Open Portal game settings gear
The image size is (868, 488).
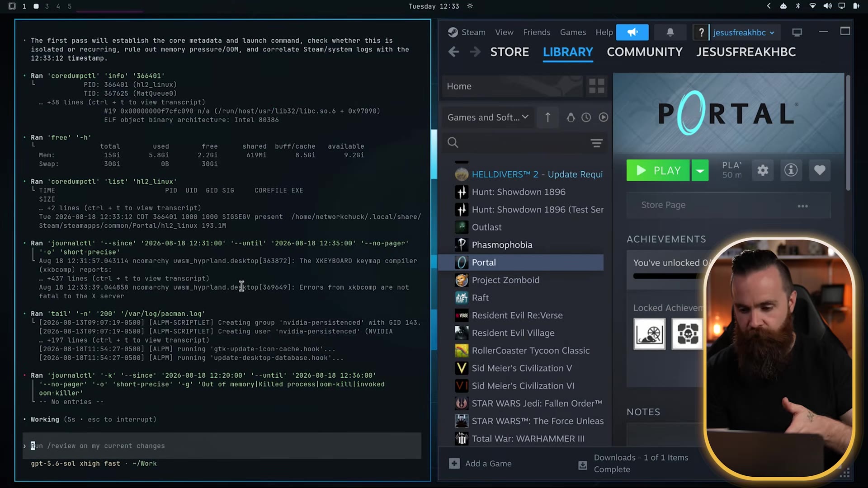point(763,170)
